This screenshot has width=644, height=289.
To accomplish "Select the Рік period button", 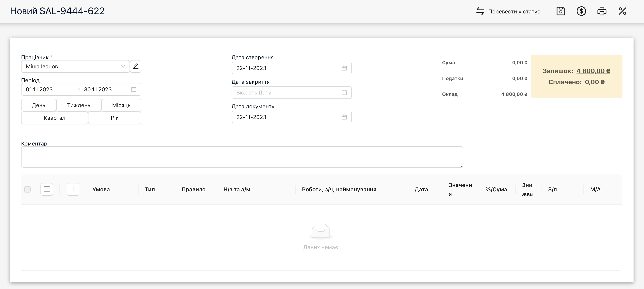I will click(115, 118).
